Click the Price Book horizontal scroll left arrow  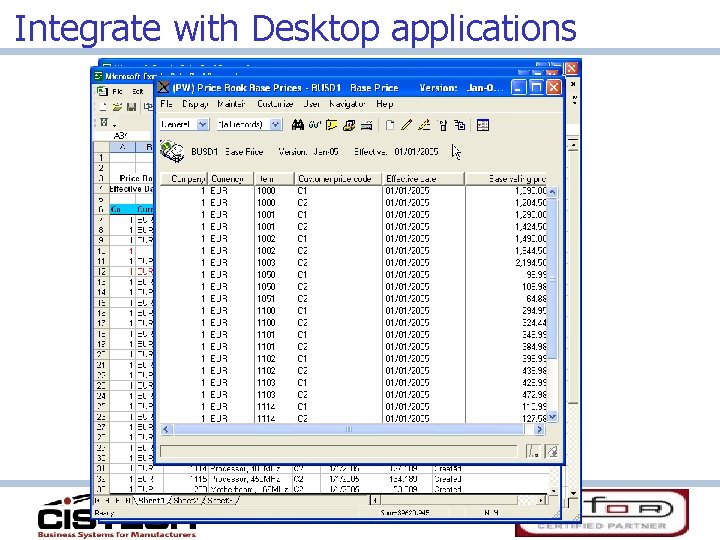click(166, 429)
